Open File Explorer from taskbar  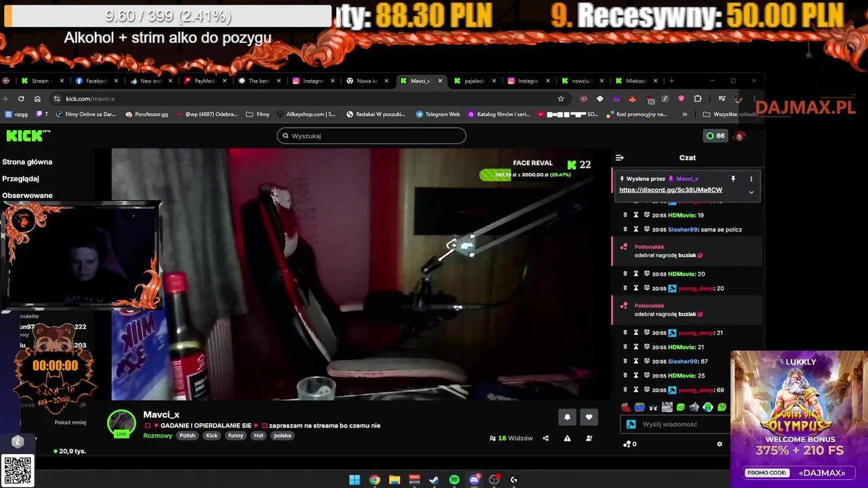(x=395, y=480)
